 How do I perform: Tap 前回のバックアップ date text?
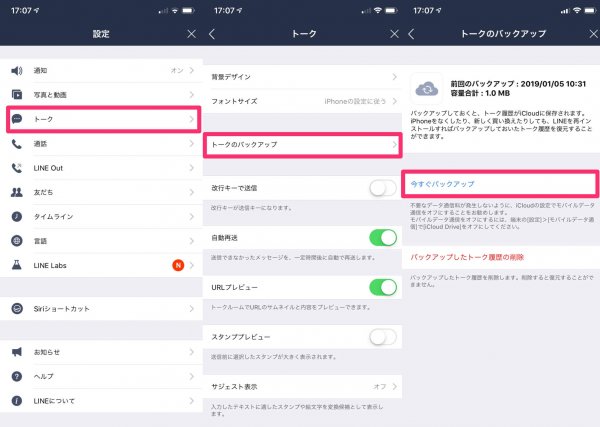click(x=518, y=84)
